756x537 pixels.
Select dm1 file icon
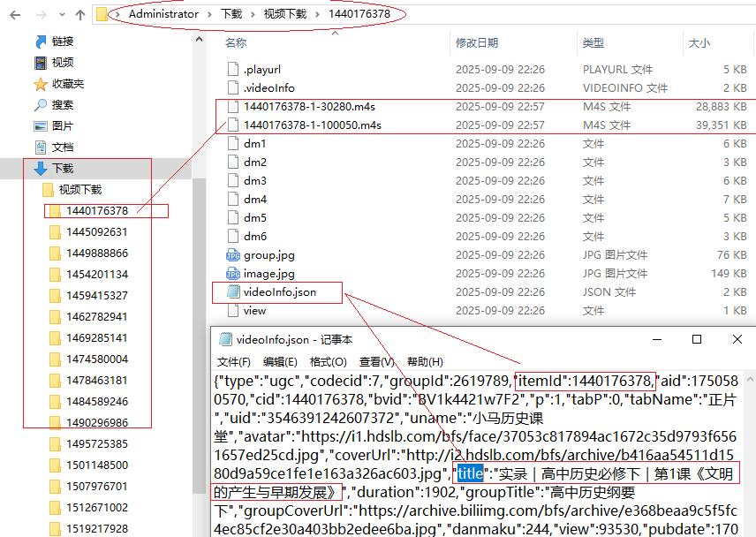[233, 144]
